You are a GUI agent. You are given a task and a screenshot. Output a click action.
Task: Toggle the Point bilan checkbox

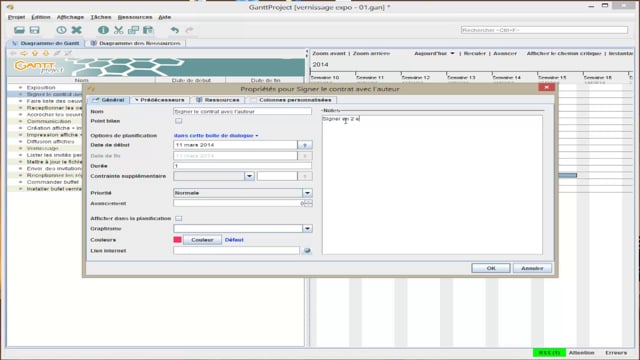[178, 121]
